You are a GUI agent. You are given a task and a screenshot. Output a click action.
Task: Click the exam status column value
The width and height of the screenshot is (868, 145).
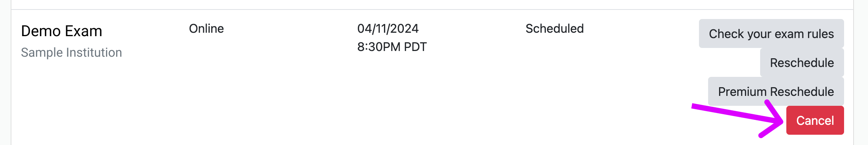point(555,29)
